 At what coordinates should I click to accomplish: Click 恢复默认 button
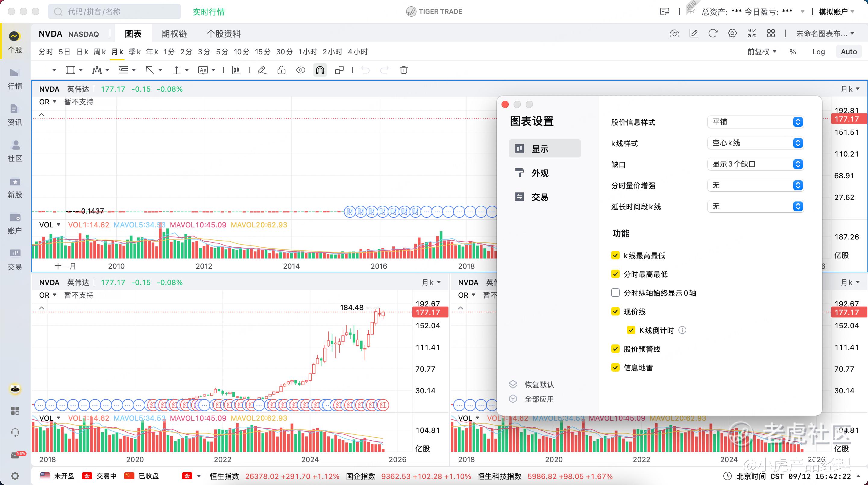tap(539, 385)
